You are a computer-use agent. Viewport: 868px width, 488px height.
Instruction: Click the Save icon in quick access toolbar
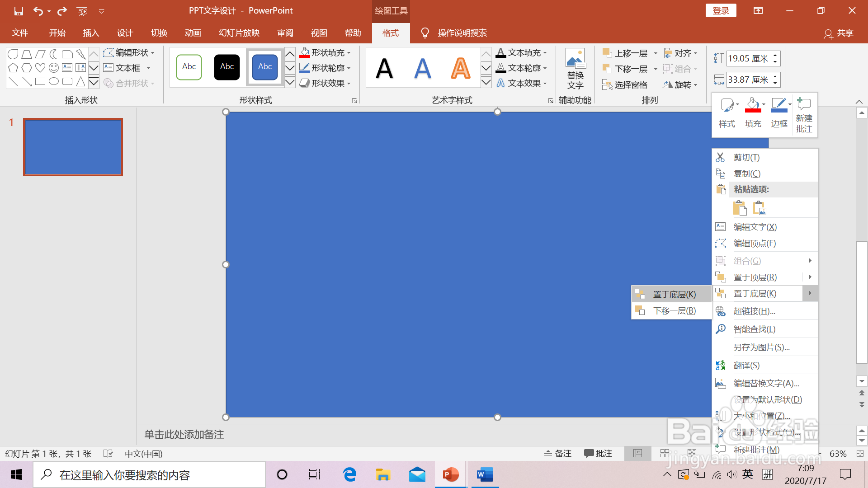click(19, 11)
